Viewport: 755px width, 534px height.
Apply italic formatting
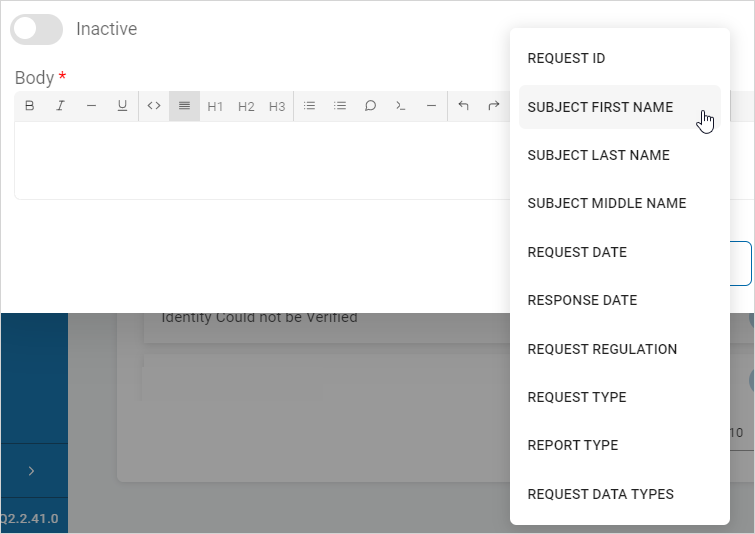[60, 106]
